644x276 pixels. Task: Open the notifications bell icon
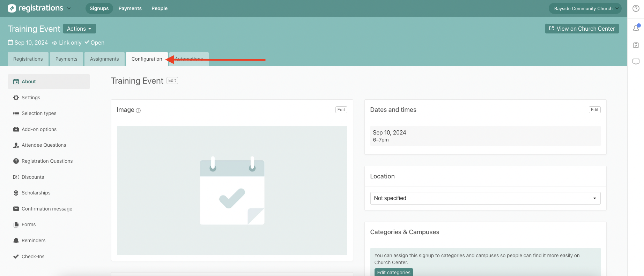coord(636,28)
